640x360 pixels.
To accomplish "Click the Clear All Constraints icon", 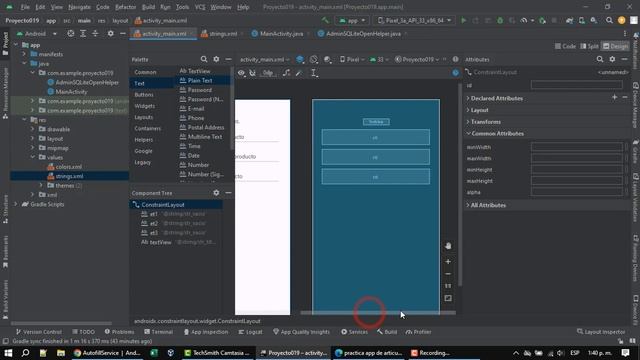I will point(287,73).
